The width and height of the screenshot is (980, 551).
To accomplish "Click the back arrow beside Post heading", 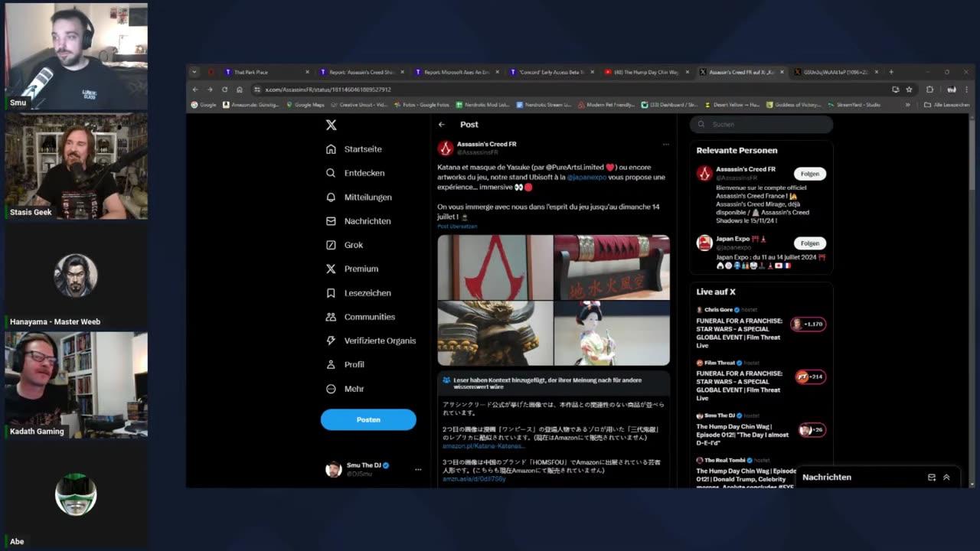I will tap(442, 124).
